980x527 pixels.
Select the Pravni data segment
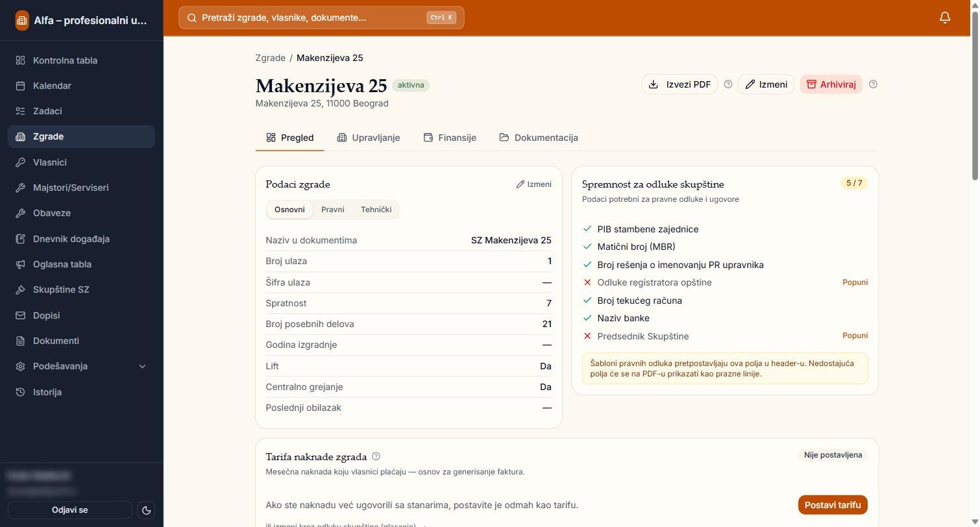[x=332, y=210]
